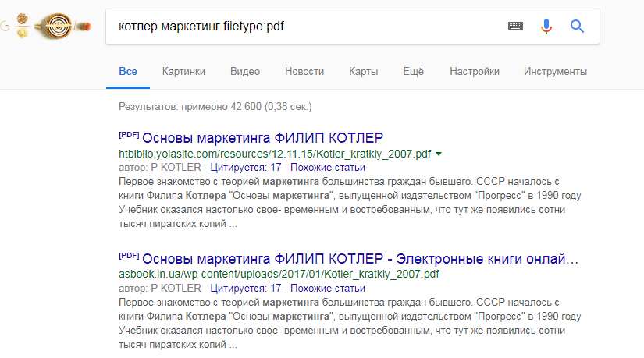The image size is (644, 358).
Task: Focus the search query text field
Action: [304, 27]
